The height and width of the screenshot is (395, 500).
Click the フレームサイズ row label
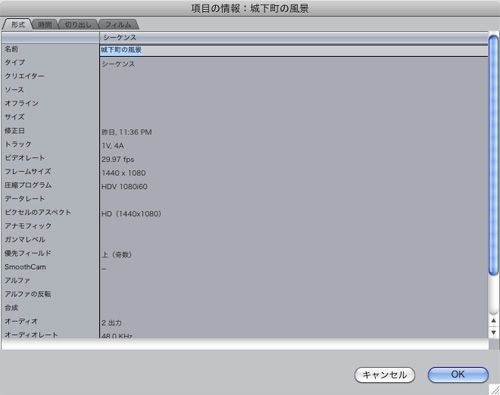point(28,172)
